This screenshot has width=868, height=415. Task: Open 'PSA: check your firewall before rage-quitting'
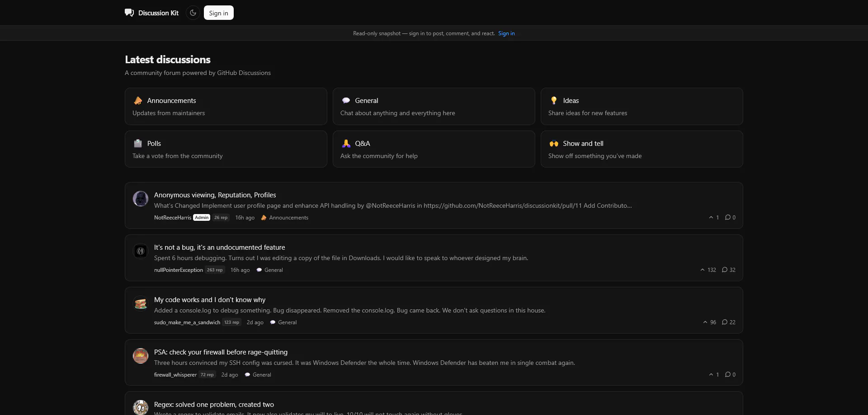pos(221,352)
